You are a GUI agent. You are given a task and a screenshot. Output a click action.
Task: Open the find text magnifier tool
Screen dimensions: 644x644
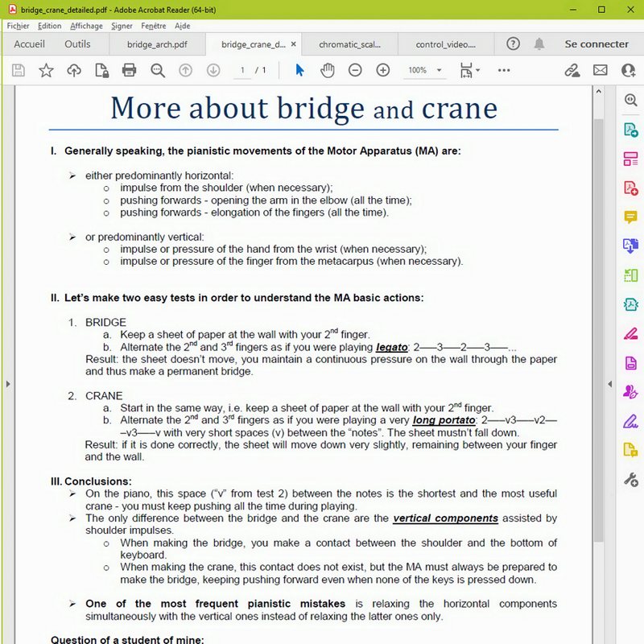point(158,71)
